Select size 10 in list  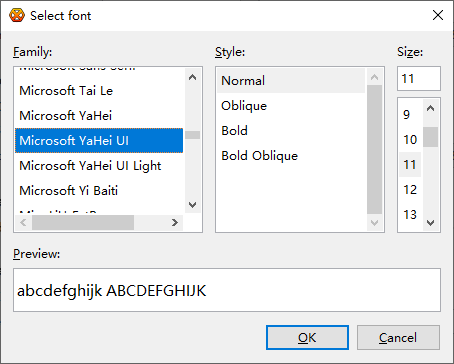coord(410,140)
